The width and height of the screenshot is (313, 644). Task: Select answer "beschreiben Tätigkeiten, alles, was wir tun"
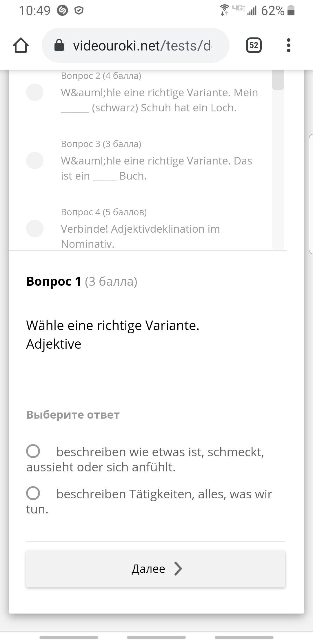(33, 493)
